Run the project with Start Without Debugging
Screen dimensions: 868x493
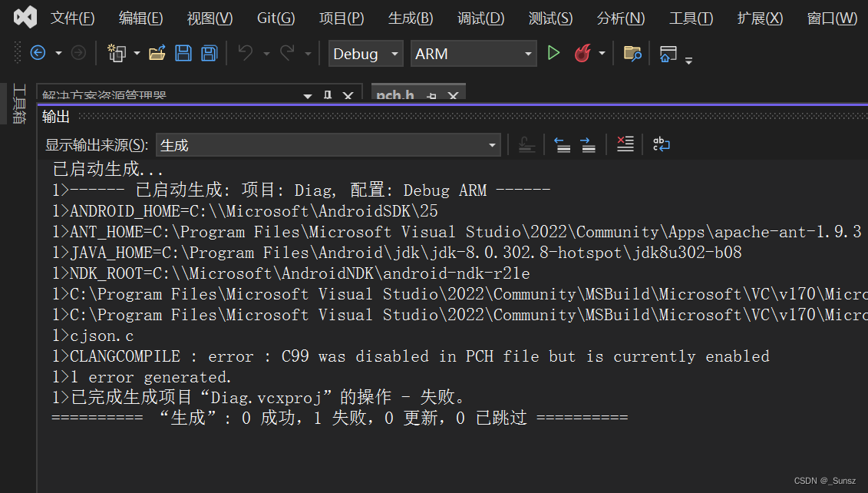(553, 54)
